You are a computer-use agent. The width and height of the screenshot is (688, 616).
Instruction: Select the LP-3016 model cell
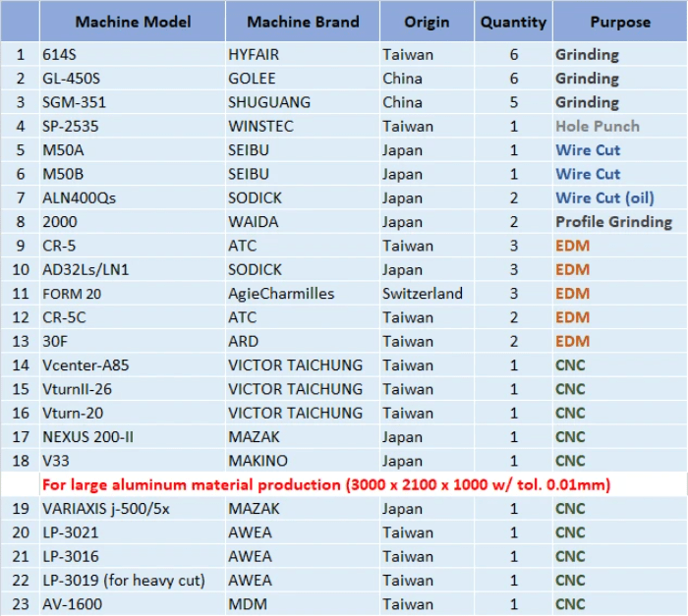(133, 556)
